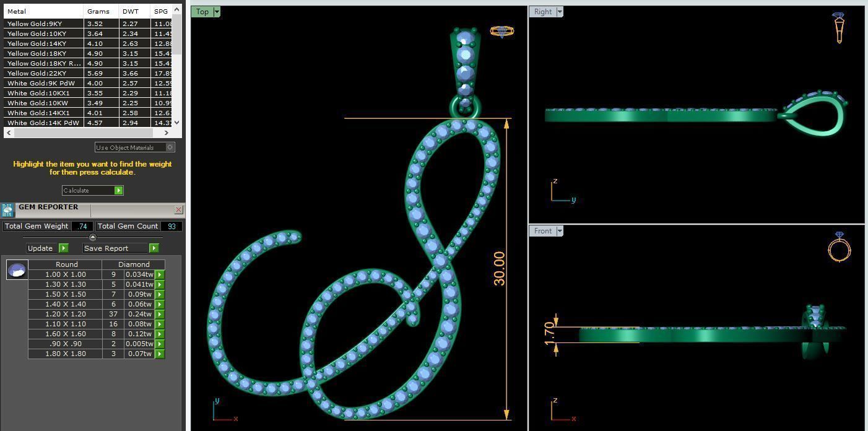Select the Front viewport label

543,231
